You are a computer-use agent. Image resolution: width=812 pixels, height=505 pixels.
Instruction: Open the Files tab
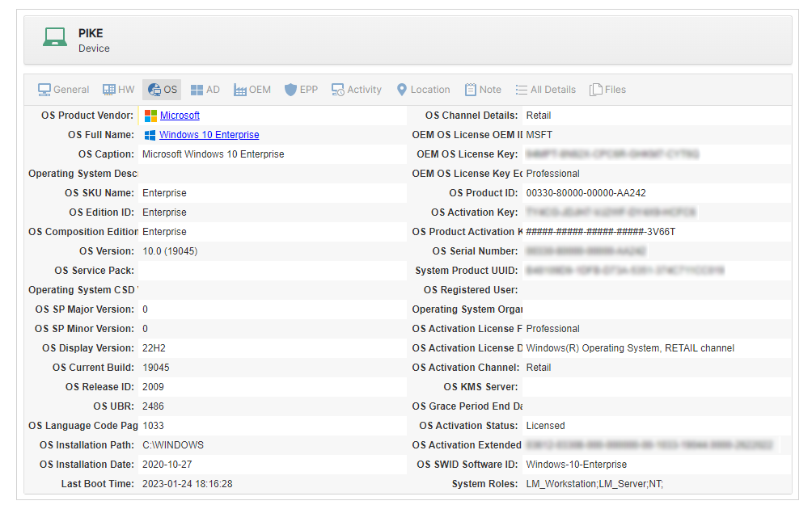(x=607, y=90)
